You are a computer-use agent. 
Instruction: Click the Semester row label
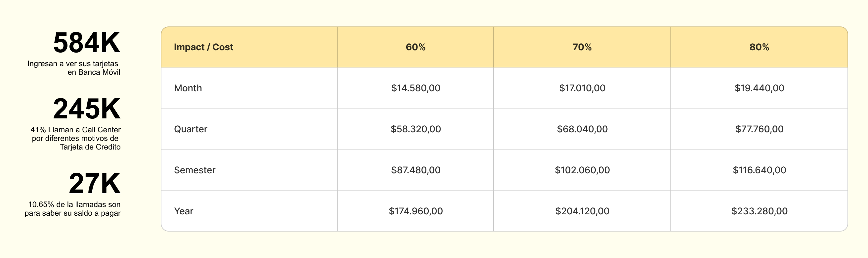[249, 170]
